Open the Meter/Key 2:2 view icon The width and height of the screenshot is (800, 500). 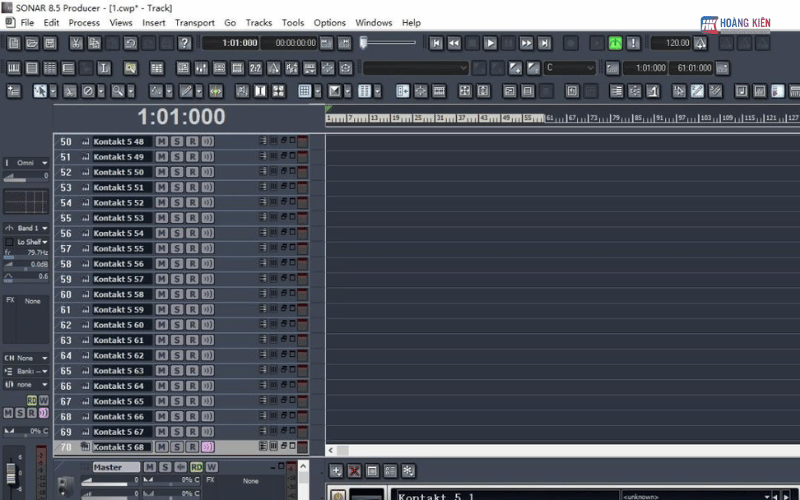pyautogui.click(x=255, y=68)
